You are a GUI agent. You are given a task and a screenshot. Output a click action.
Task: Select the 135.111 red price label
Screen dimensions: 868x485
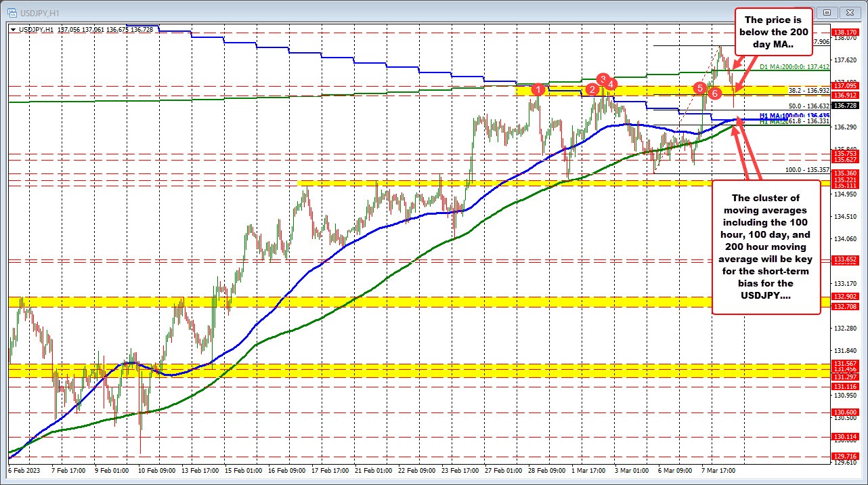pyautogui.click(x=844, y=185)
